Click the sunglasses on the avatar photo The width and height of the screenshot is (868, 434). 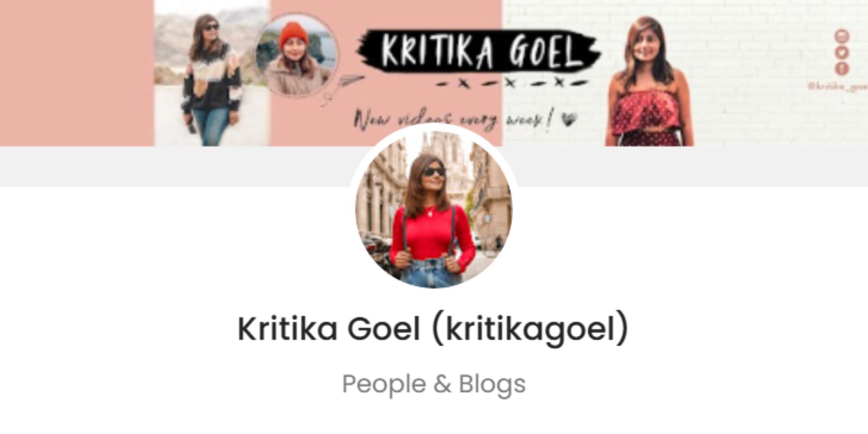click(x=434, y=172)
